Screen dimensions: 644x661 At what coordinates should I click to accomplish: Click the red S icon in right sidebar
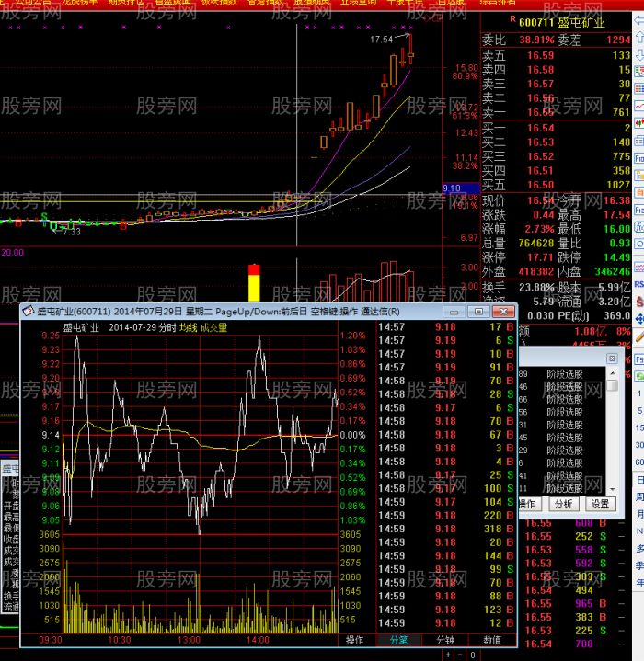[639, 302]
